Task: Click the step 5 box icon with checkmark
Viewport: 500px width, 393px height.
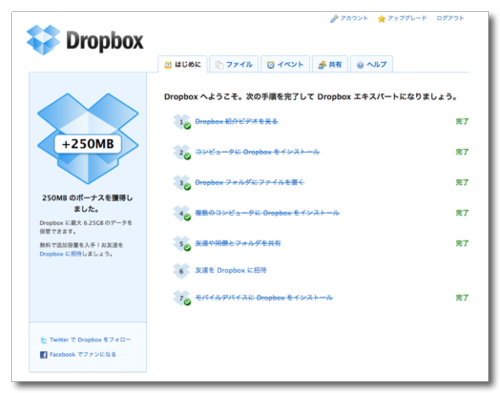Action: (182, 244)
